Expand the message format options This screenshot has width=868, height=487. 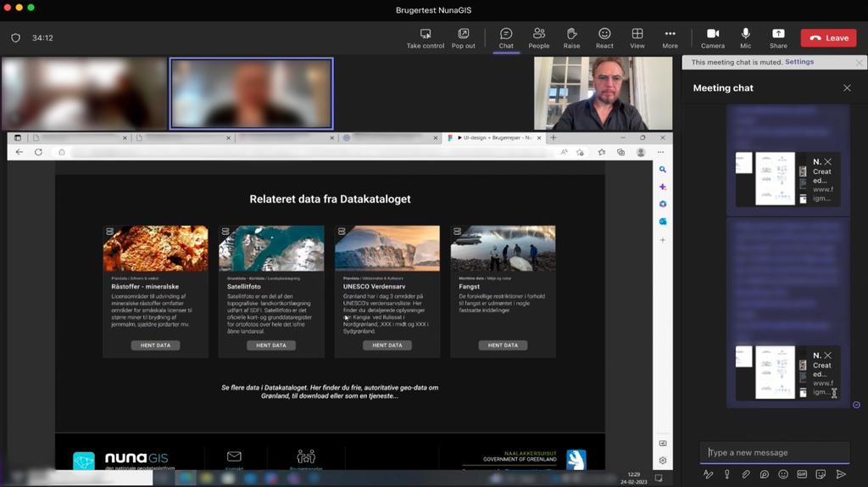[708, 474]
